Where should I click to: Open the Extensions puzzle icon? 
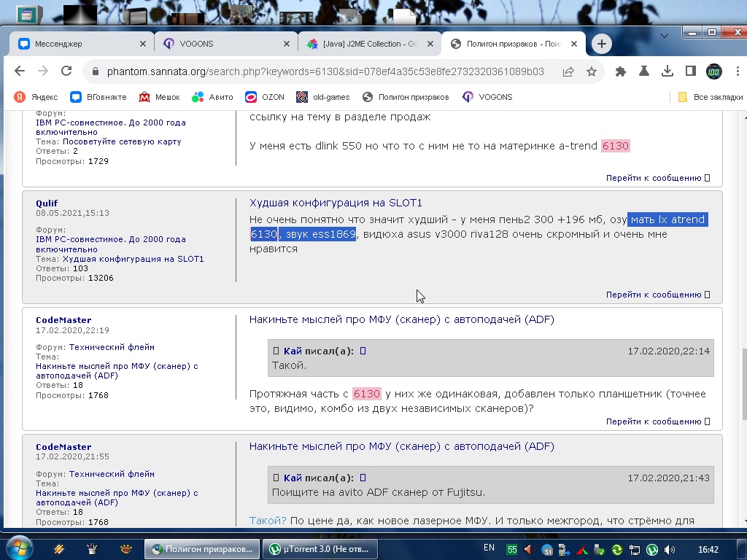[620, 71]
